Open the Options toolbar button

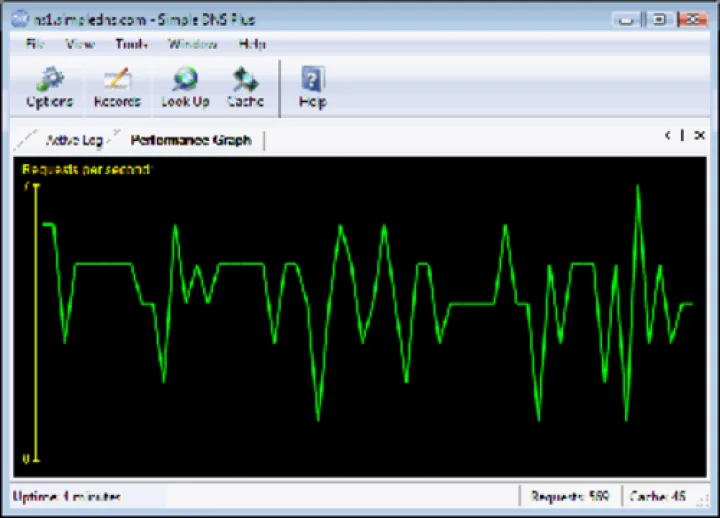click(48, 87)
